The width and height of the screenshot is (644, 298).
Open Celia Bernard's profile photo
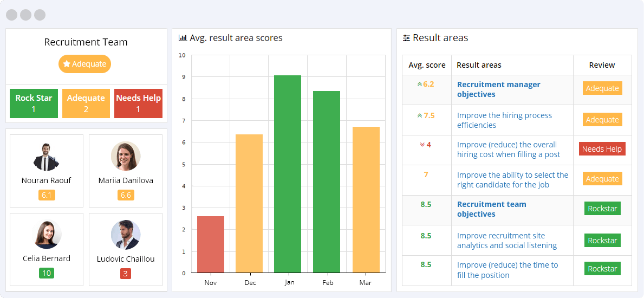point(47,235)
